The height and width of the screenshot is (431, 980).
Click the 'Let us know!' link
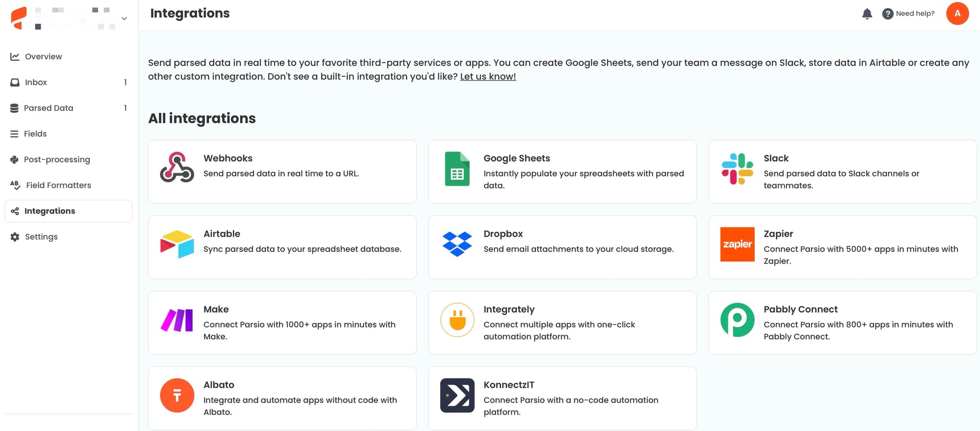pyautogui.click(x=488, y=76)
